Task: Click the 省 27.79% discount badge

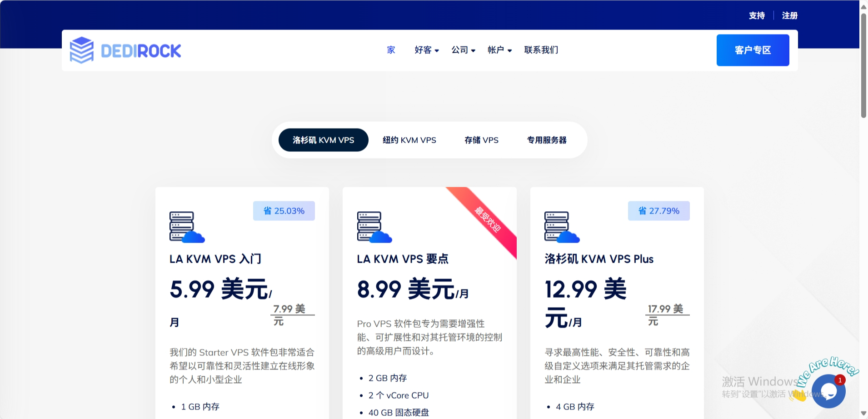Action: tap(658, 211)
